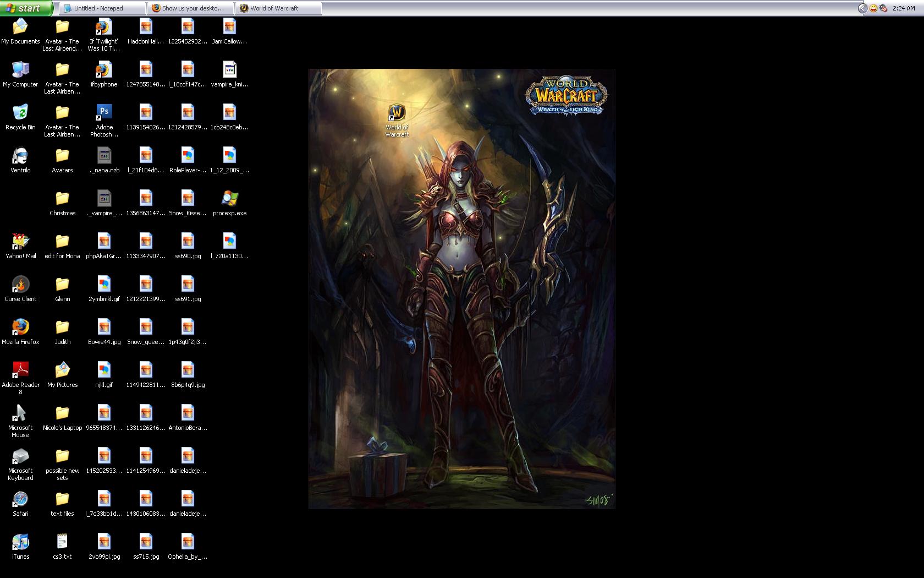Open the My Pictures folder
Screen dimensions: 924x578
pyautogui.click(x=62, y=375)
